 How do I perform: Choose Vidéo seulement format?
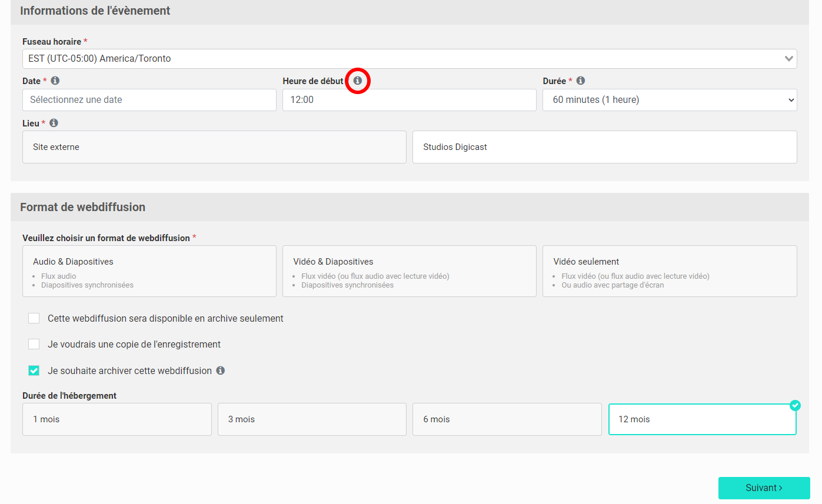click(670, 271)
